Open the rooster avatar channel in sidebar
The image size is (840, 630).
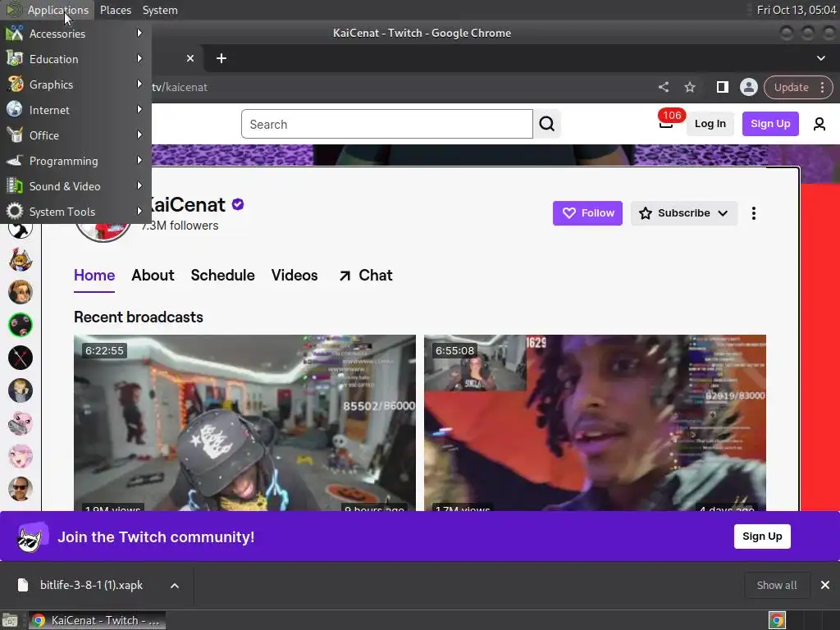point(21,260)
